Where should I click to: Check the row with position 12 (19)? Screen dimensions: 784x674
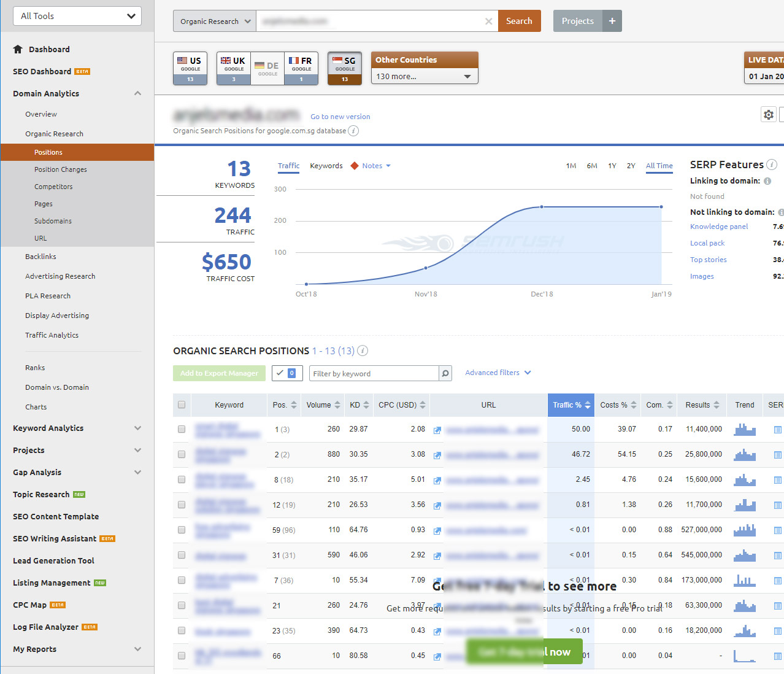click(182, 505)
